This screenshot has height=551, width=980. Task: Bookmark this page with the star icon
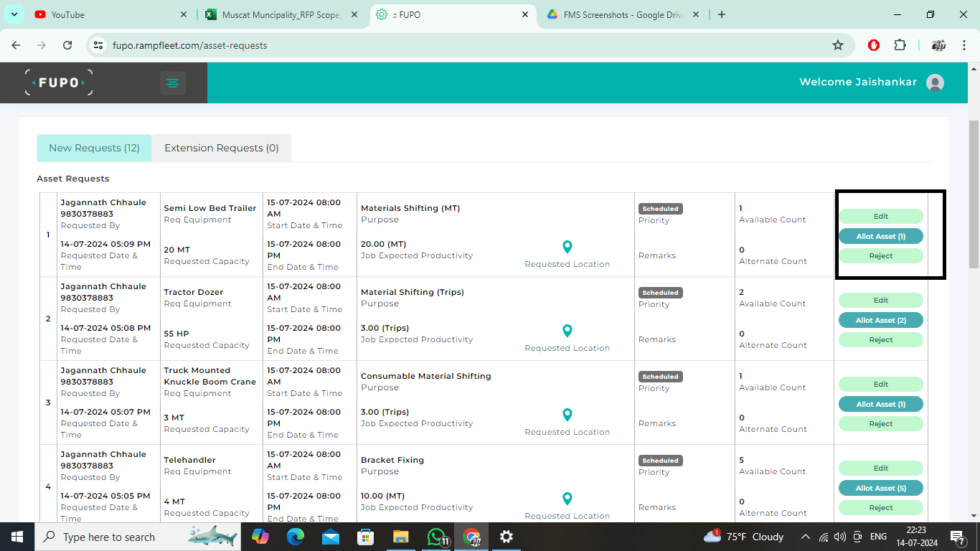coord(837,45)
